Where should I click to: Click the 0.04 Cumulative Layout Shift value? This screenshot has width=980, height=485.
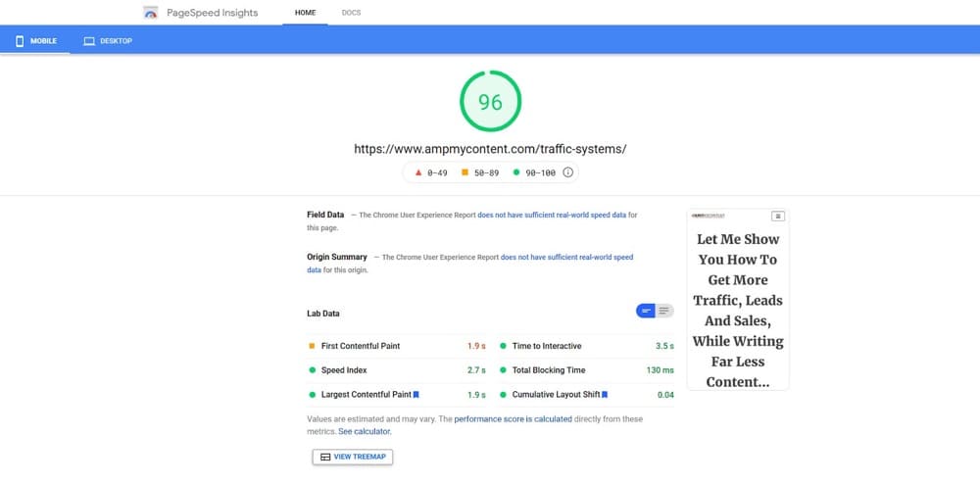tap(665, 395)
